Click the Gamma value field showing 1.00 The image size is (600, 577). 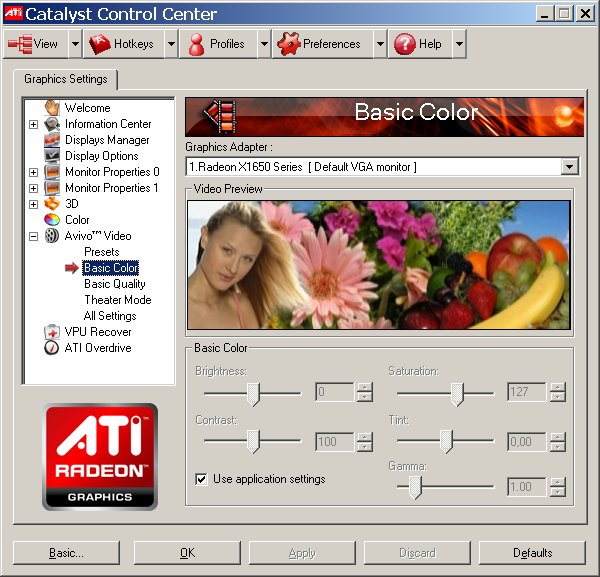[527, 487]
